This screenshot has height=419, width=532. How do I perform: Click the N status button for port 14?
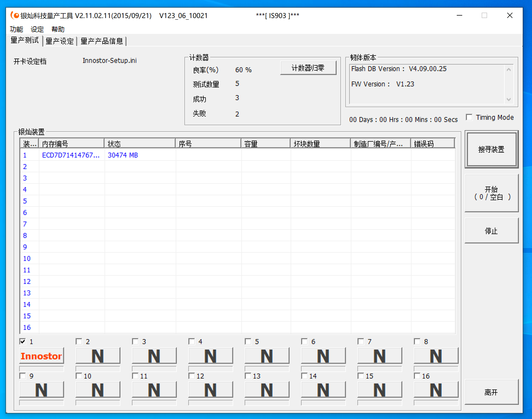(323, 390)
